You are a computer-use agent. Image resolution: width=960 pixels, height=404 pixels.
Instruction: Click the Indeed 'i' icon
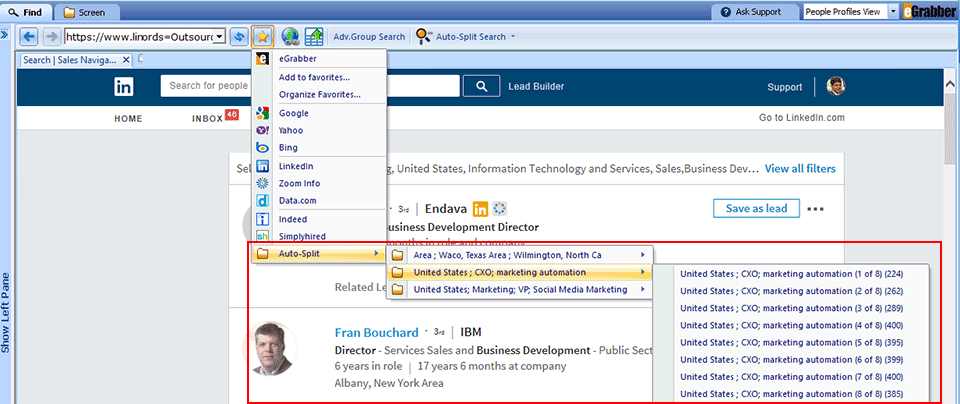point(263,219)
